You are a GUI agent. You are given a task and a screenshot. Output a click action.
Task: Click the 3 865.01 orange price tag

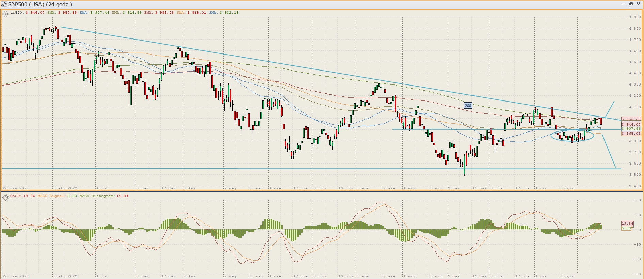click(631, 134)
